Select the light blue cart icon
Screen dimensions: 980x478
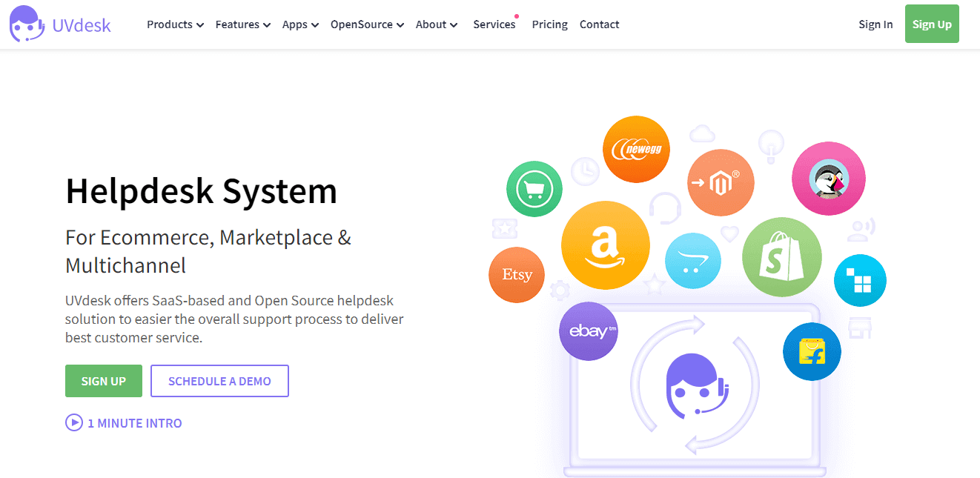tap(692, 261)
